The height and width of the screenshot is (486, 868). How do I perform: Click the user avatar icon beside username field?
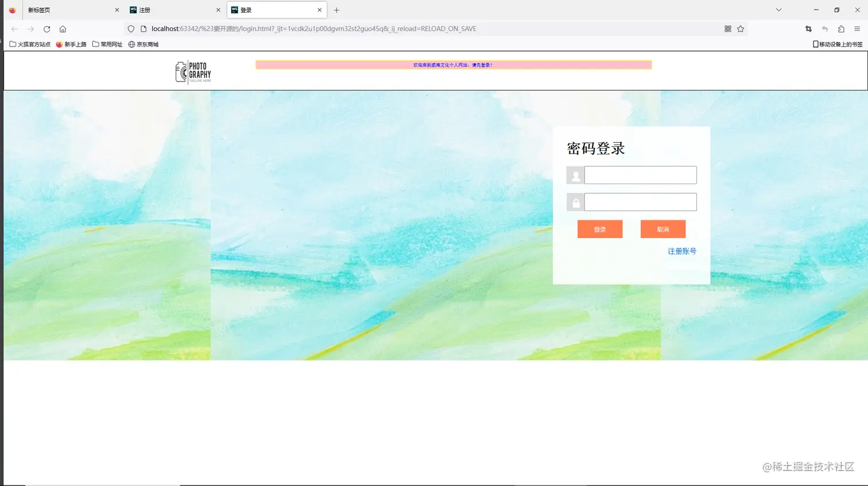575,175
